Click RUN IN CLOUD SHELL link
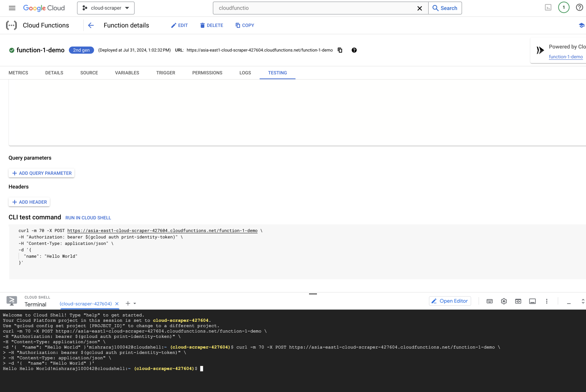 [x=88, y=218]
